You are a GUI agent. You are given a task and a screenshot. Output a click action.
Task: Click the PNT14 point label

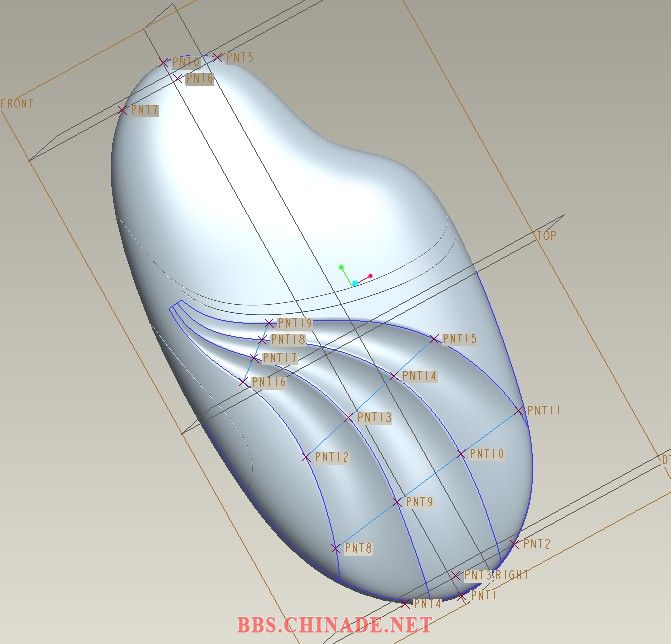[x=419, y=376]
